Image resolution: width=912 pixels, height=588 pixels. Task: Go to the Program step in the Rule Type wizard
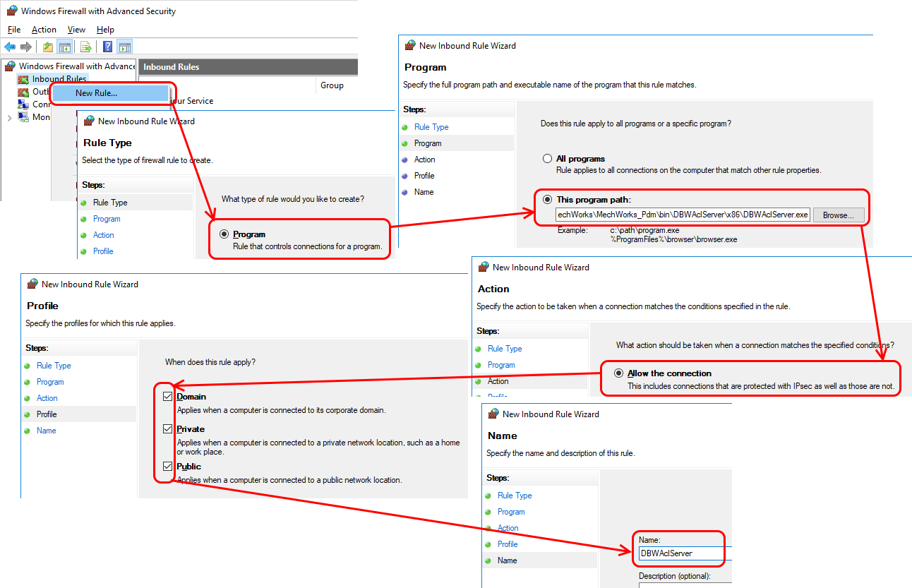click(x=107, y=219)
